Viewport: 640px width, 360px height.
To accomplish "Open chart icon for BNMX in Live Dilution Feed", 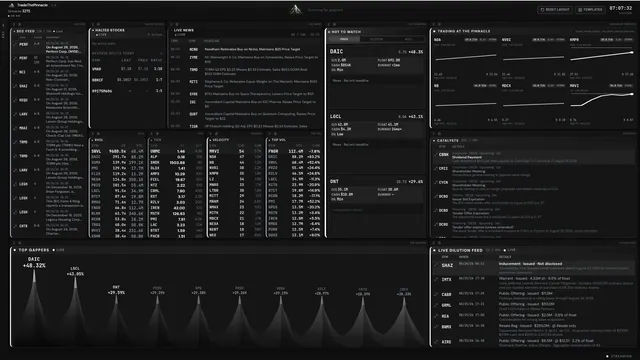I will [x=436, y=327].
